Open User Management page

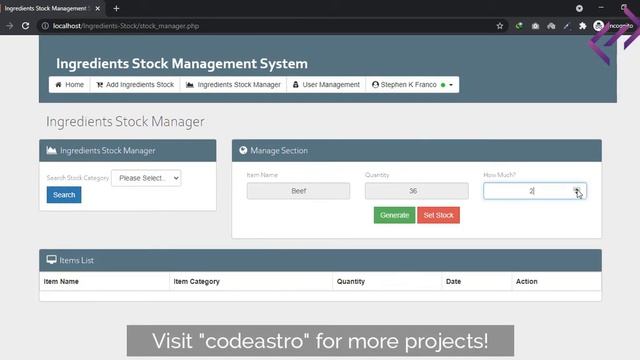coord(326,84)
